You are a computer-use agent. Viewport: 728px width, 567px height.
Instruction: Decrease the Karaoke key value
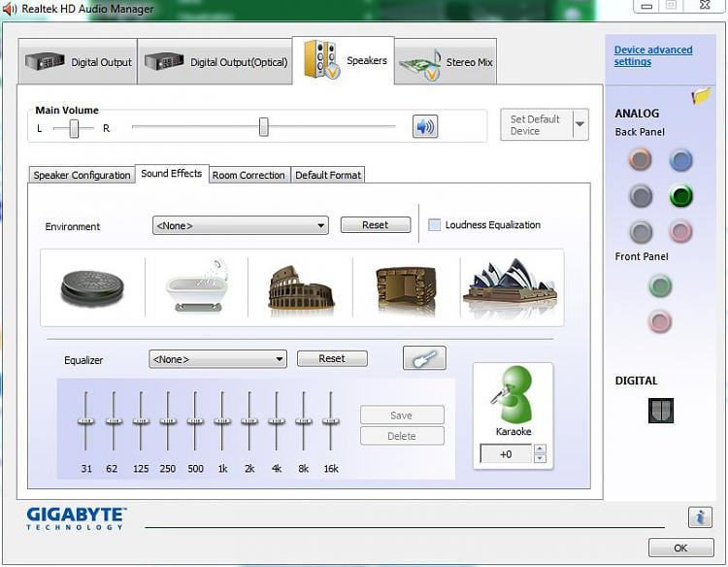click(x=540, y=458)
